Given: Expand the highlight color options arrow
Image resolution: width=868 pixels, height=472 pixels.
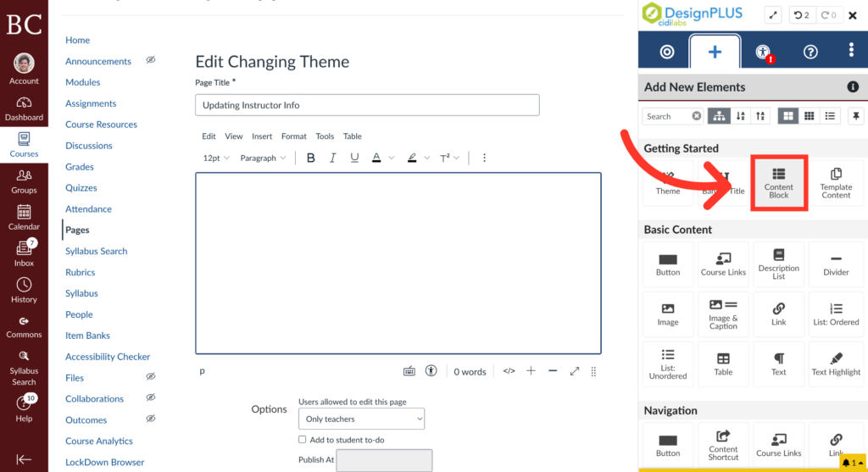Looking at the screenshot, I should [x=427, y=158].
